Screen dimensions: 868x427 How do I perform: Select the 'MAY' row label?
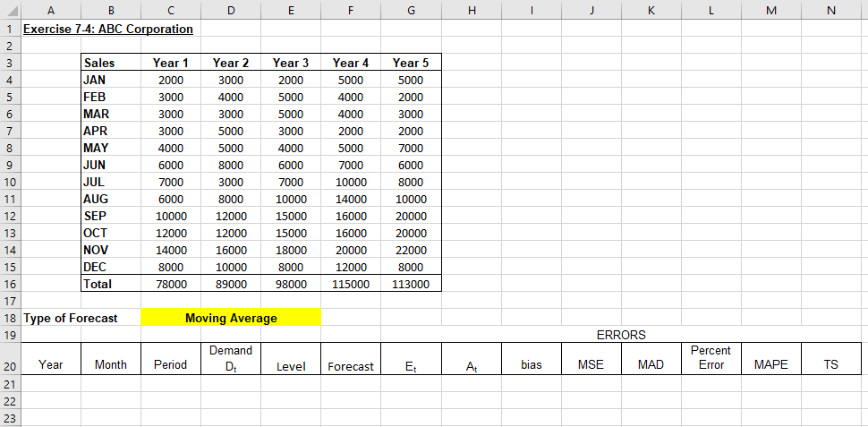tap(111, 148)
